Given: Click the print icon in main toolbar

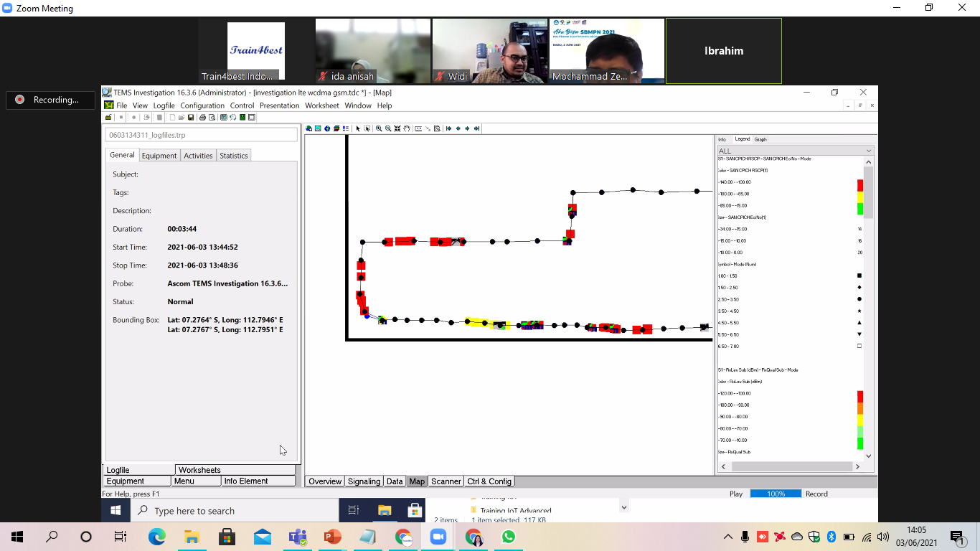Looking at the screenshot, I should click(202, 117).
